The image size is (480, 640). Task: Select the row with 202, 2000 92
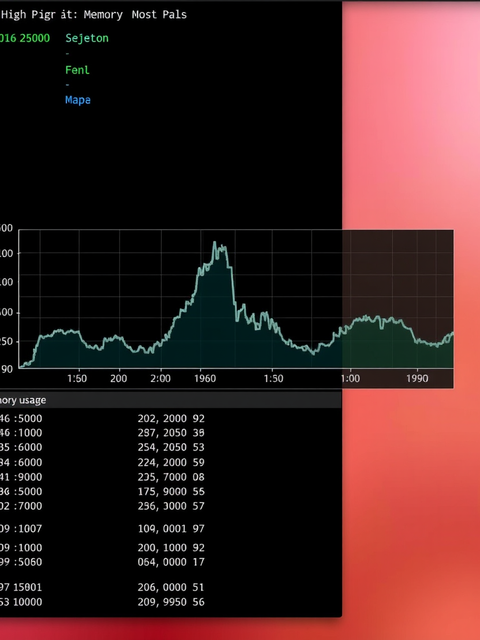(171, 419)
